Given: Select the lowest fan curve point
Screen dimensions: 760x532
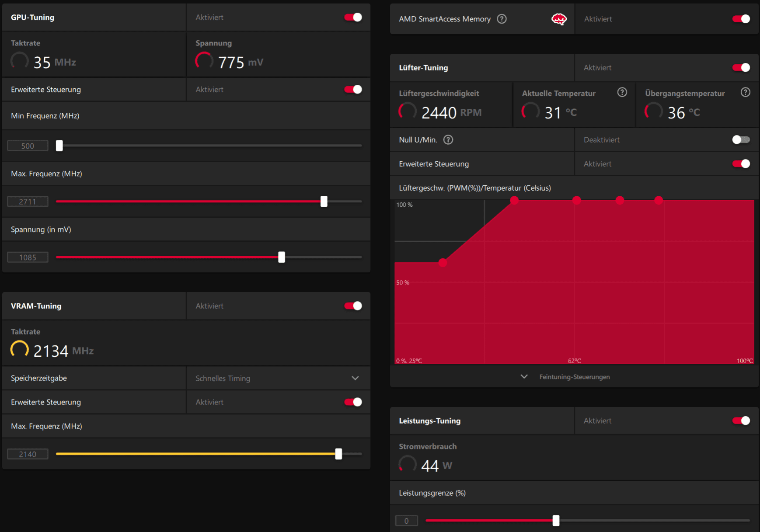Looking at the screenshot, I should tap(443, 263).
